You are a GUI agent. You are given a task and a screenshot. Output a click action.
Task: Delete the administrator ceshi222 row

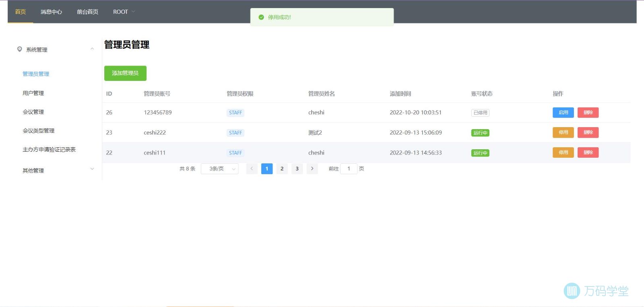click(588, 132)
